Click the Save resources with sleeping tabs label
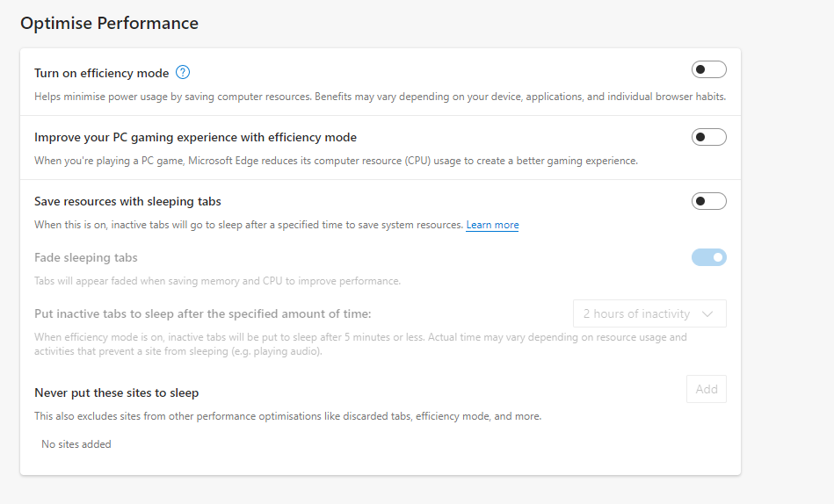 tap(127, 201)
